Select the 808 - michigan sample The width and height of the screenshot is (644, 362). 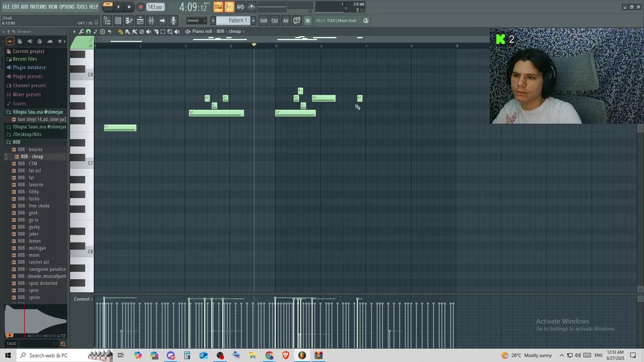pyautogui.click(x=32, y=248)
